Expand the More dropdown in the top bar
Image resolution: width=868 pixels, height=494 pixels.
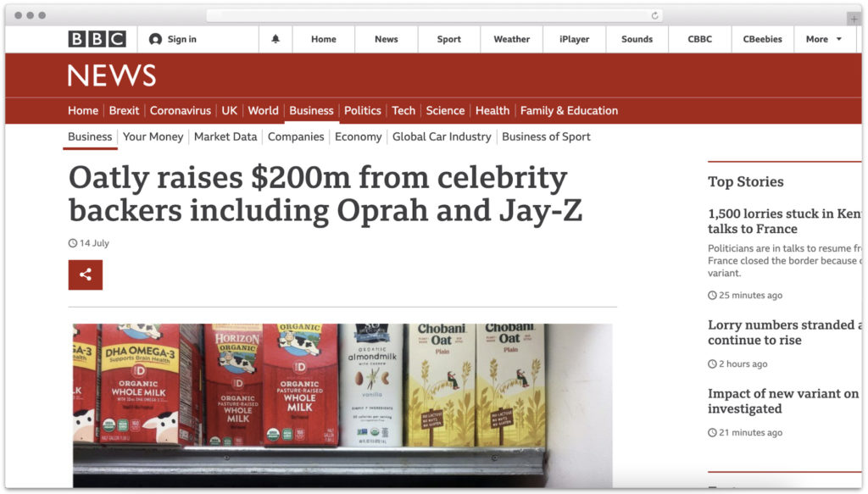(x=824, y=39)
